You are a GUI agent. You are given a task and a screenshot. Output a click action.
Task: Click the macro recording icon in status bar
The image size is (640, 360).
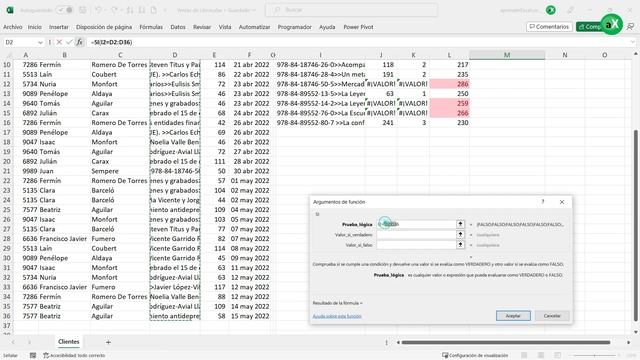click(33, 356)
